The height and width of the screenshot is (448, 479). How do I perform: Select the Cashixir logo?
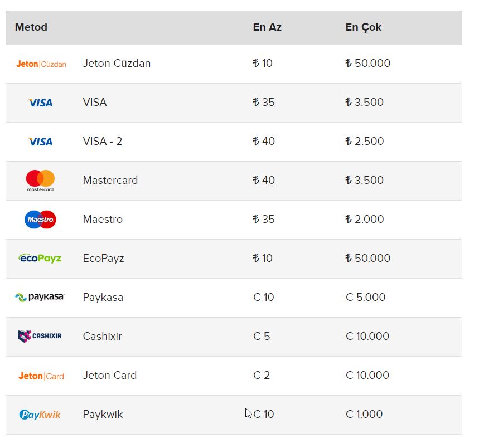coord(40,336)
